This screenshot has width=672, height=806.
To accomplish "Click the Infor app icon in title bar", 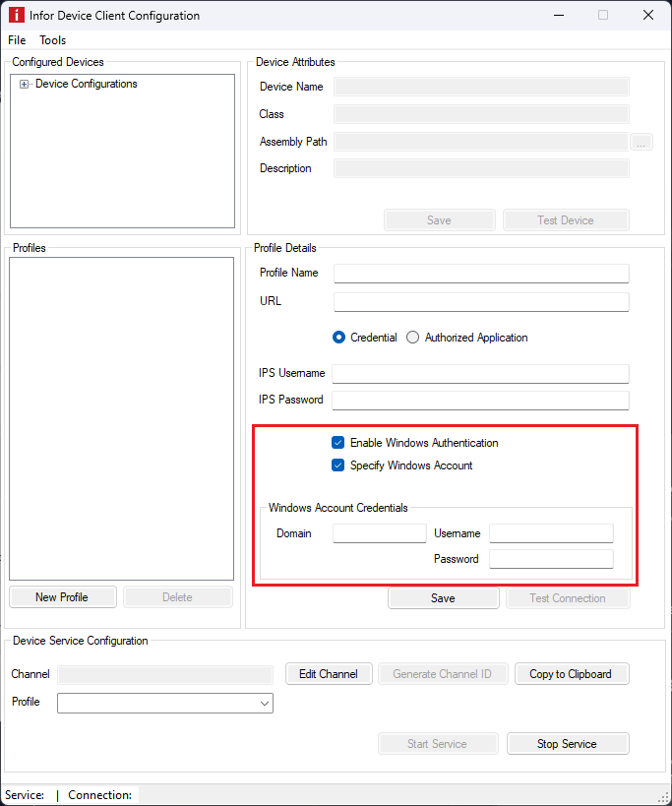I will [15, 16].
